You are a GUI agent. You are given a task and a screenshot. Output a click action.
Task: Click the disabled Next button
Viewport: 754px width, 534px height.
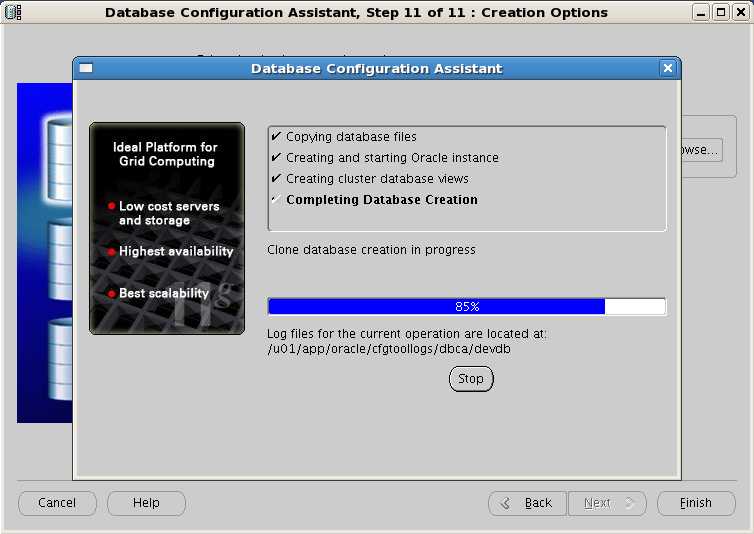click(607, 503)
